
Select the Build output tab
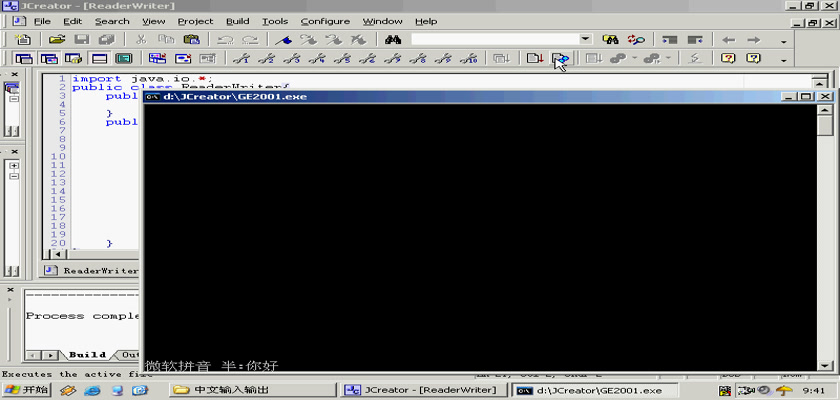tap(87, 355)
